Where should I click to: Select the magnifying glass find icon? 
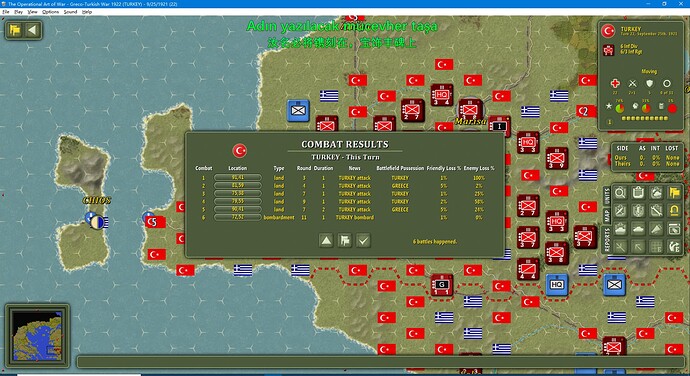620,193
